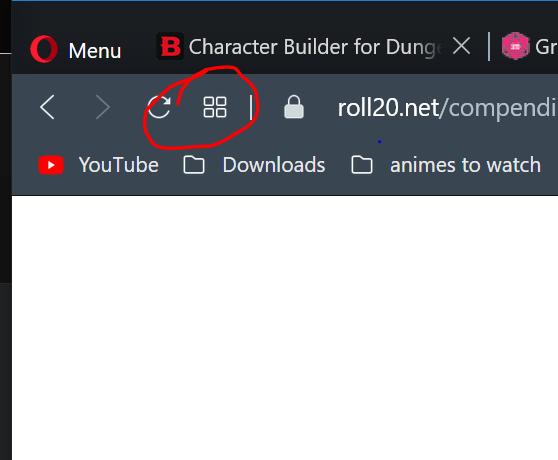View site security via padlock icon

click(294, 106)
